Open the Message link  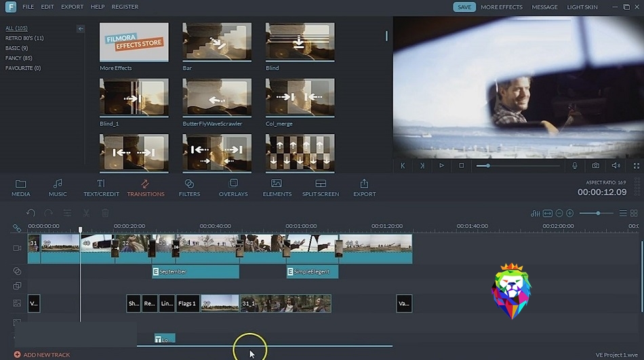(x=544, y=7)
